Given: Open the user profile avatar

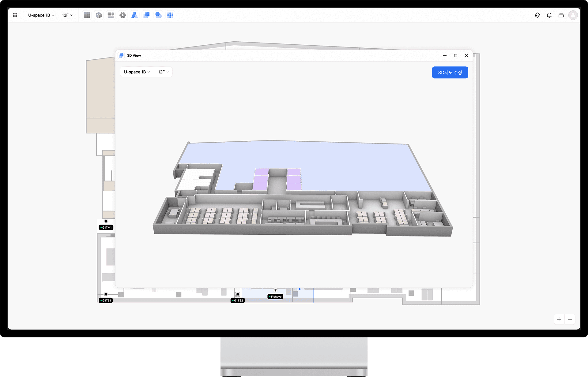Looking at the screenshot, I should 573,15.
